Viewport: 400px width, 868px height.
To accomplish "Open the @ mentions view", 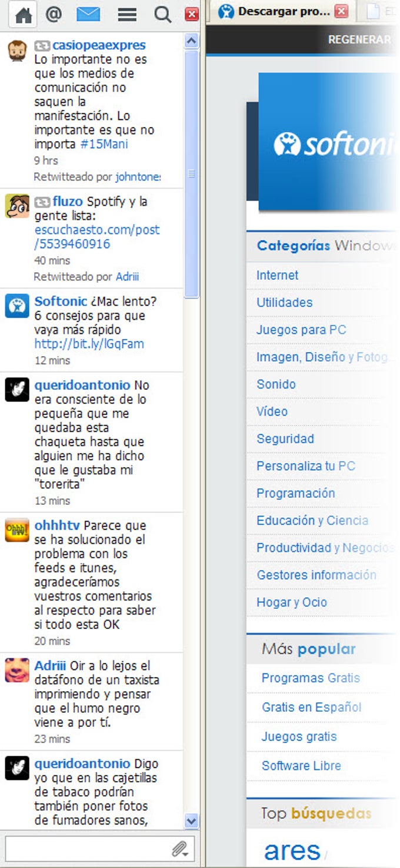I will (54, 15).
